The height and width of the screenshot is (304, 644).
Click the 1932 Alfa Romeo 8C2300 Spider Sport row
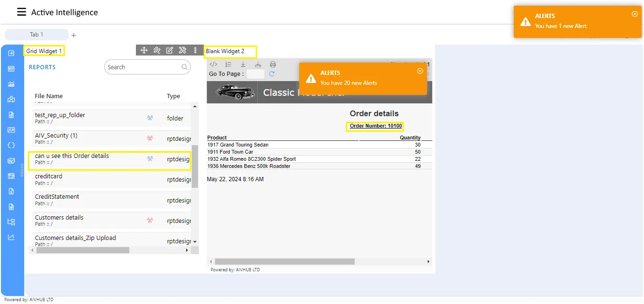pos(319,159)
